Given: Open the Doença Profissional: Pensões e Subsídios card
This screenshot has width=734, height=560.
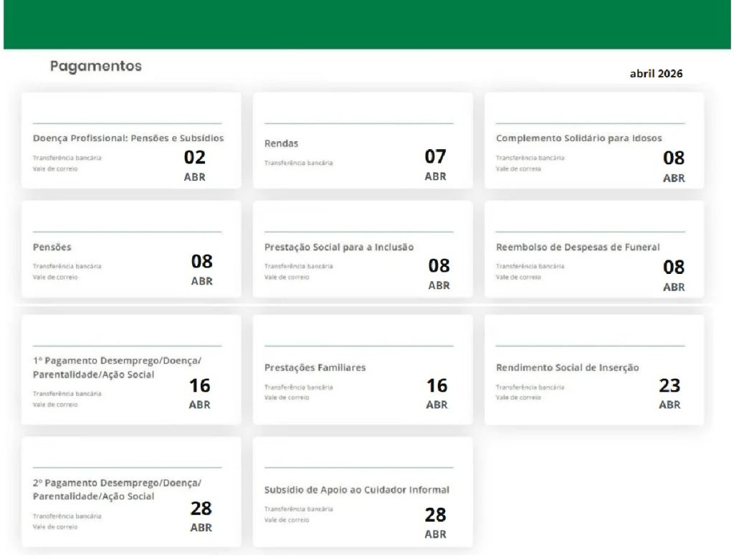Looking at the screenshot, I should (x=128, y=138).
